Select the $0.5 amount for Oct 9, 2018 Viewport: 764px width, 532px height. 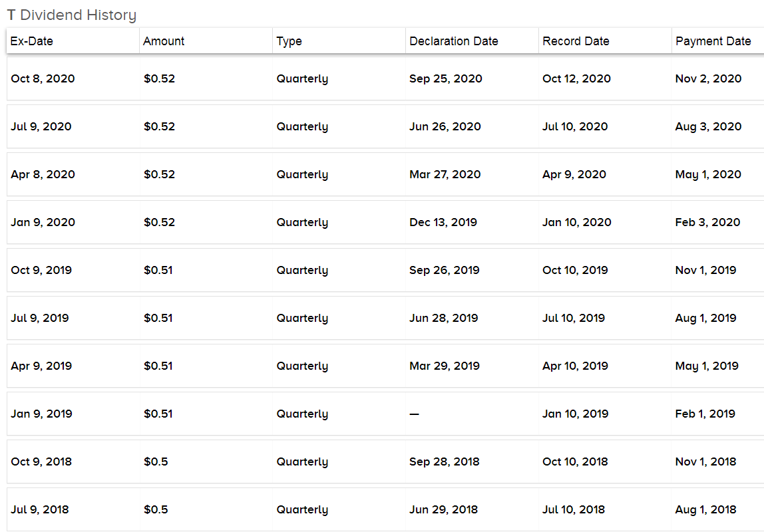click(156, 462)
